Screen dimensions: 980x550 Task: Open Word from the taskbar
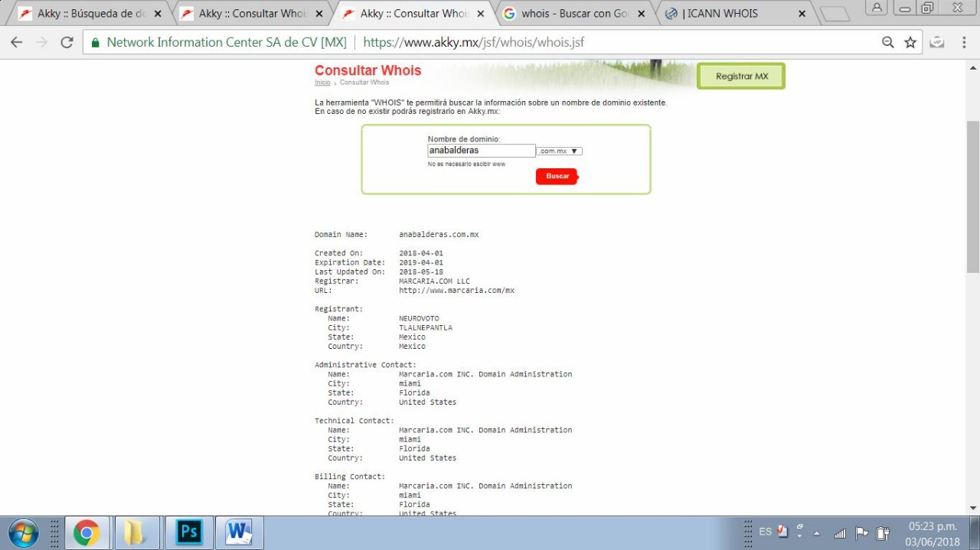click(239, 532)
